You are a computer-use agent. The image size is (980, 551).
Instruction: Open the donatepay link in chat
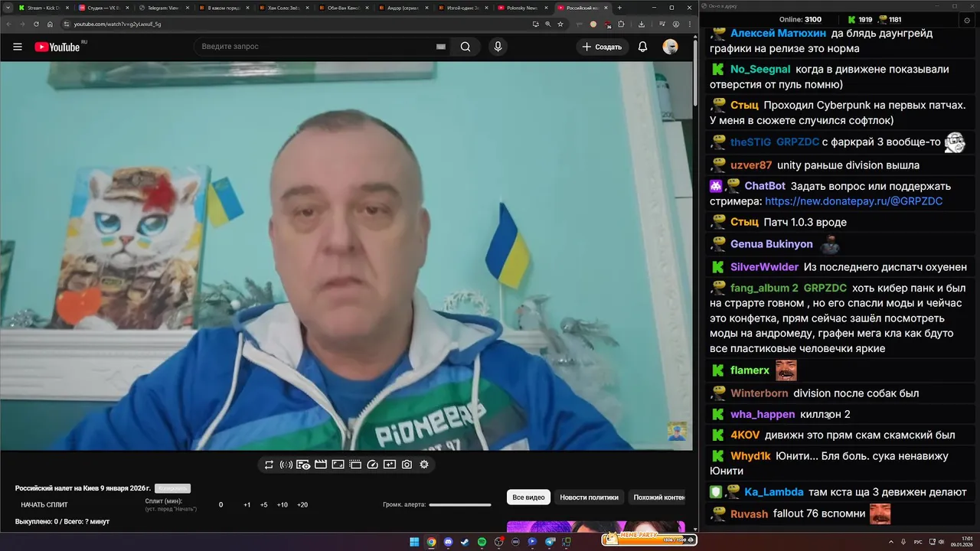pos(854,201)
